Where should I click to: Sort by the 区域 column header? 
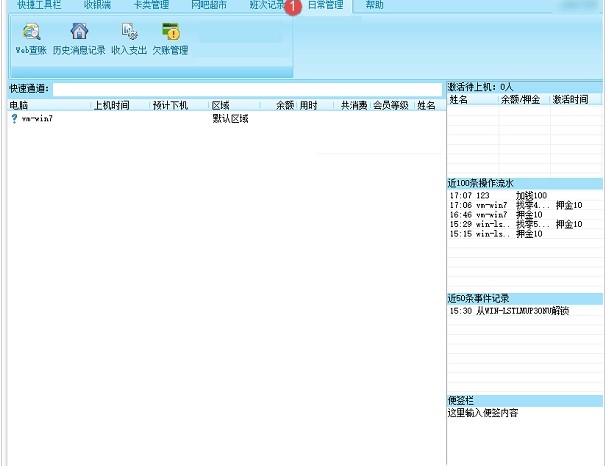(221, 105)
